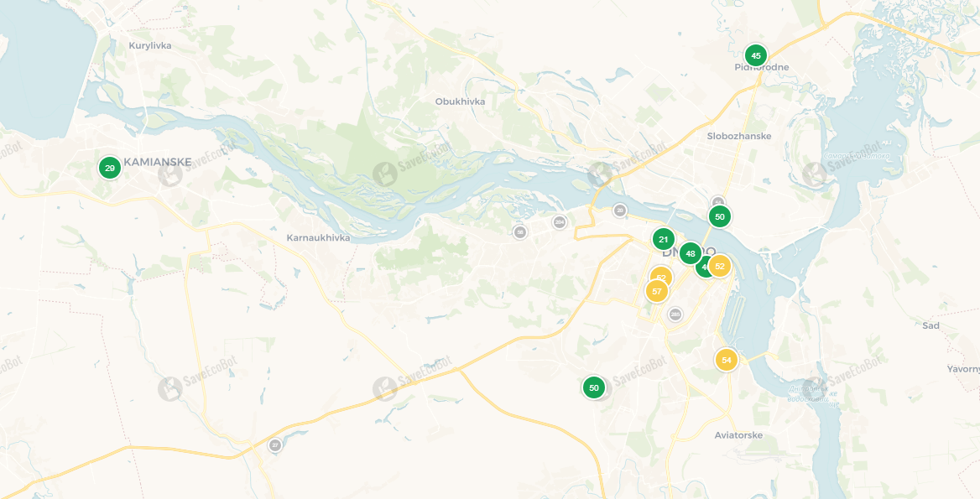980x499 pixels.
Task: Open the green 50 marker below Slobozhanske
Action: [x=719, y=216]
